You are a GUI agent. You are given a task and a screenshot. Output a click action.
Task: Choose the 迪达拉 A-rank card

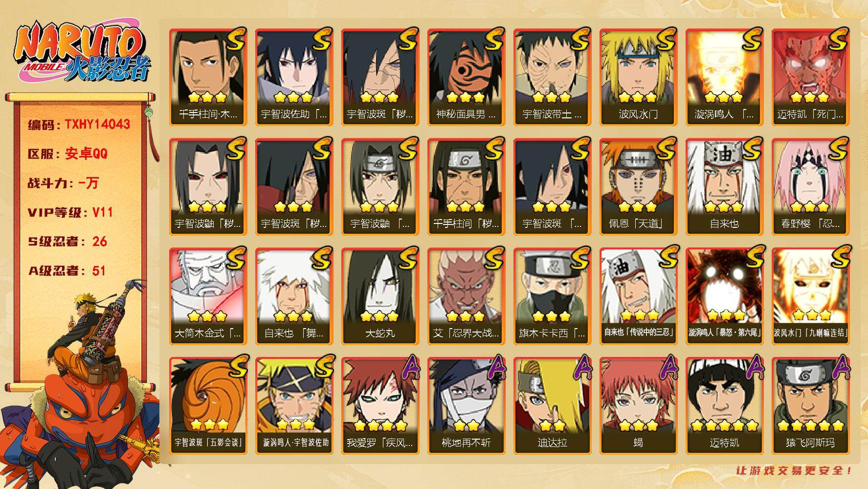552,405
